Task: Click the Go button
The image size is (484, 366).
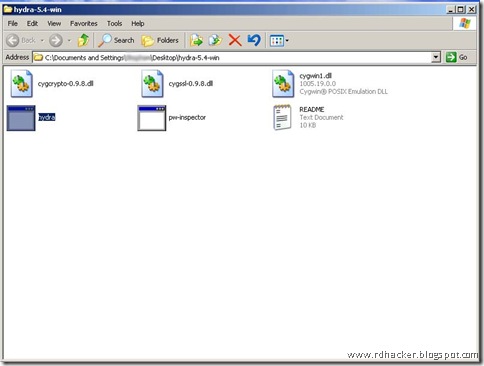Action: tap(457, 57)
